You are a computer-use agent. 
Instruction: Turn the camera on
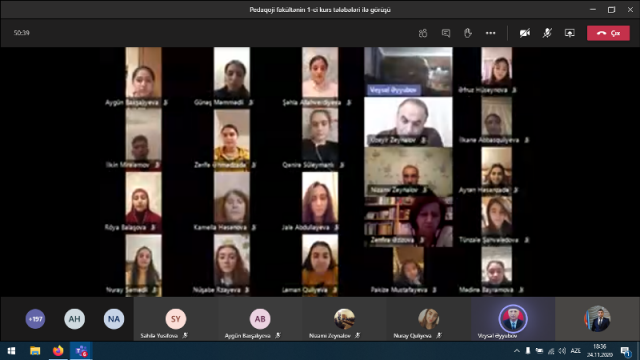[525, 33]
